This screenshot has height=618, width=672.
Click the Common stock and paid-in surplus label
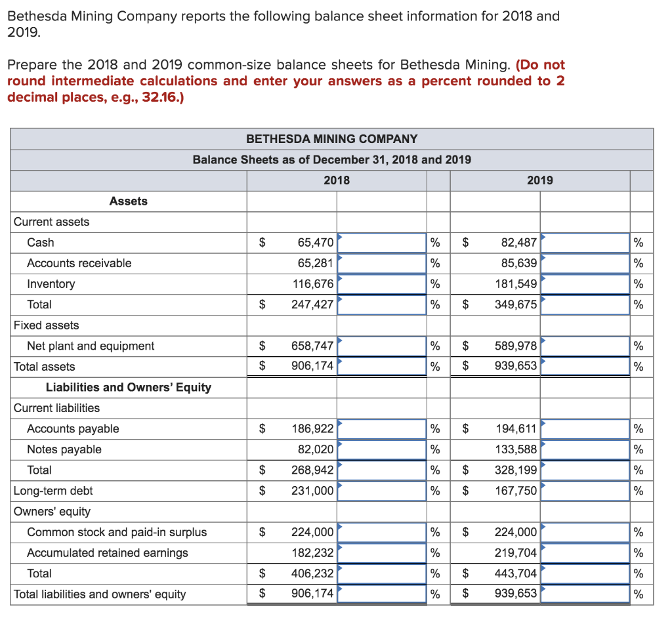pos(117,532)
